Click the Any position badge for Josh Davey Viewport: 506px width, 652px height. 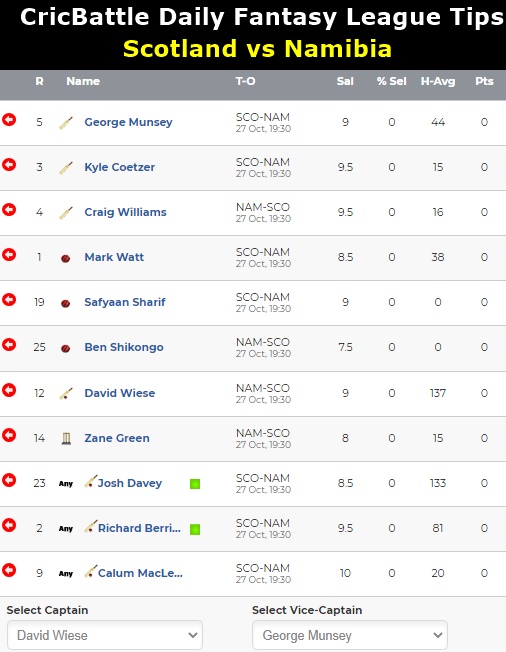click(x=66, y=484)
